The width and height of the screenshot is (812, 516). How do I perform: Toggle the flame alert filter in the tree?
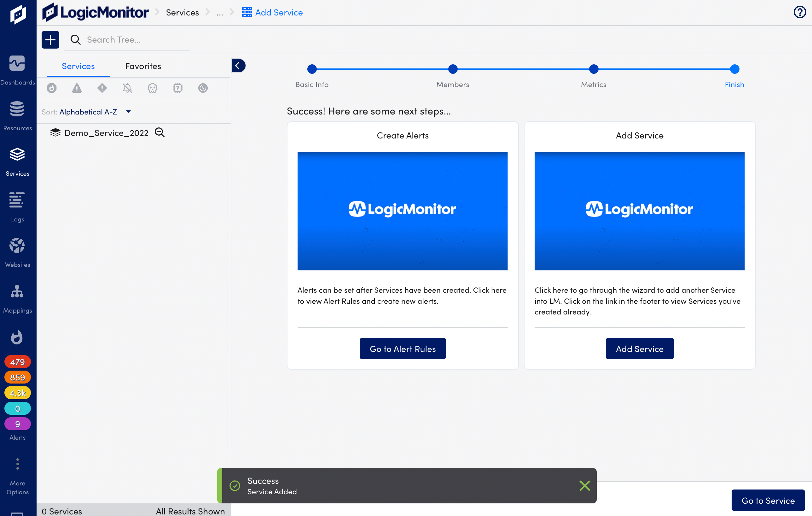click(52, 88)
